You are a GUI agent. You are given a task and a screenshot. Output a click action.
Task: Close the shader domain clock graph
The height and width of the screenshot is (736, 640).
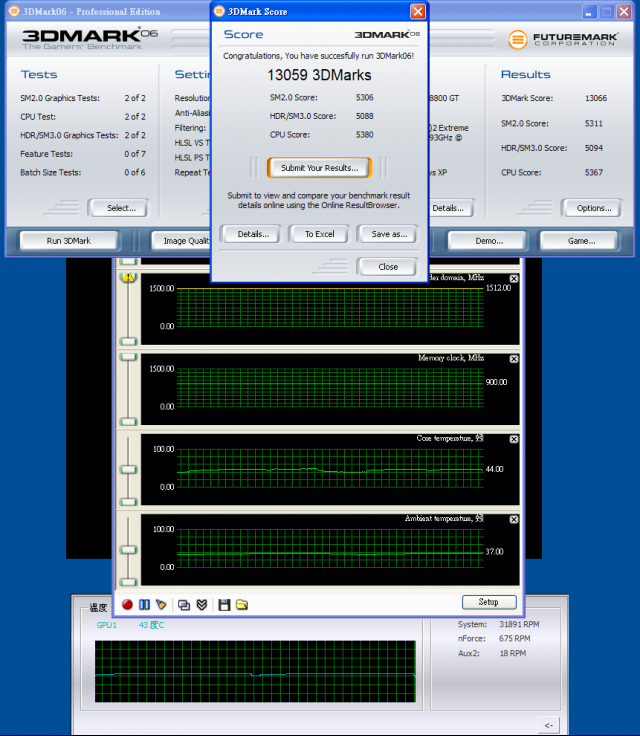point(514,278)
